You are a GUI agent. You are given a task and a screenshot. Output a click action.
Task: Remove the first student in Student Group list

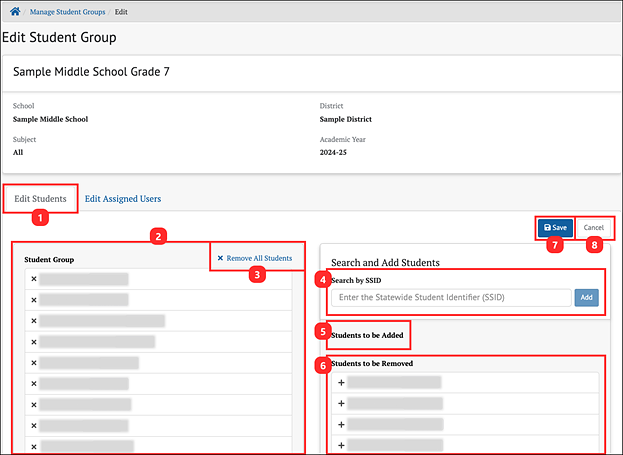tap(34, 279)
